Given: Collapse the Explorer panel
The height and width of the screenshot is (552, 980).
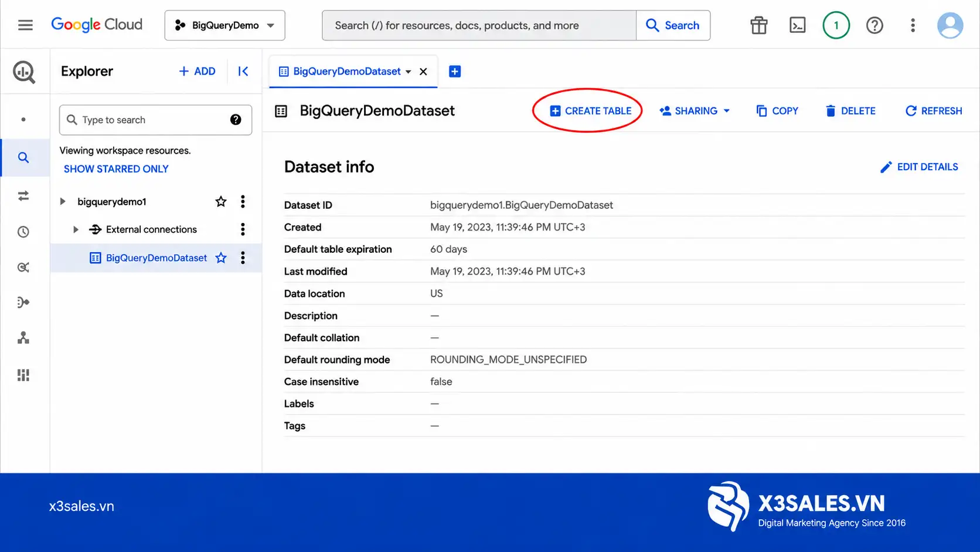Looking at the screenshot, I should (243, 72).
